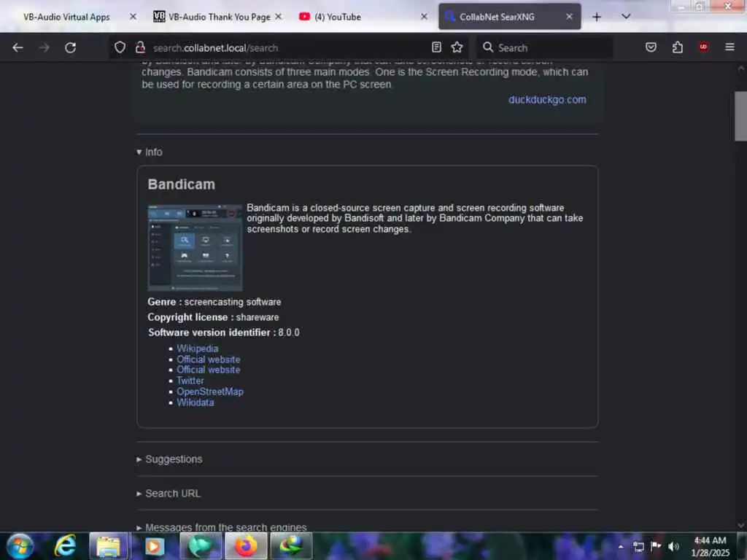747x560 pixels.
Task: Go back with the browser back arrow
Action: coord(18,47)
